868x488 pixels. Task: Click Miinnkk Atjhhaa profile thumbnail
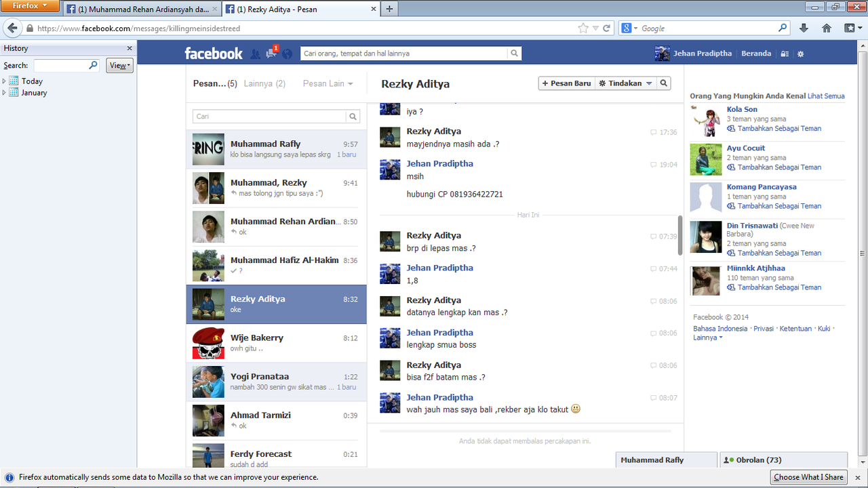[706, 281]
